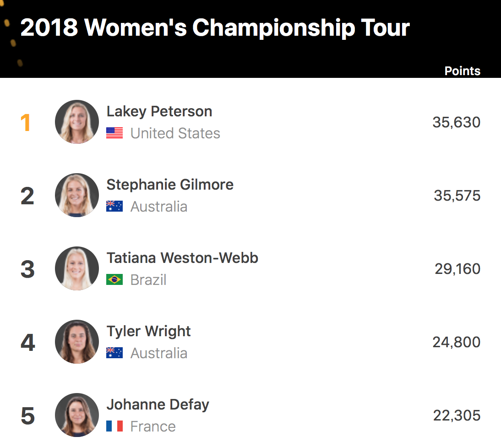The width and height of the screenshot is (501, 448).
Task: Click Australia flag next to Stephanie Gilmore
Action: 114,207
